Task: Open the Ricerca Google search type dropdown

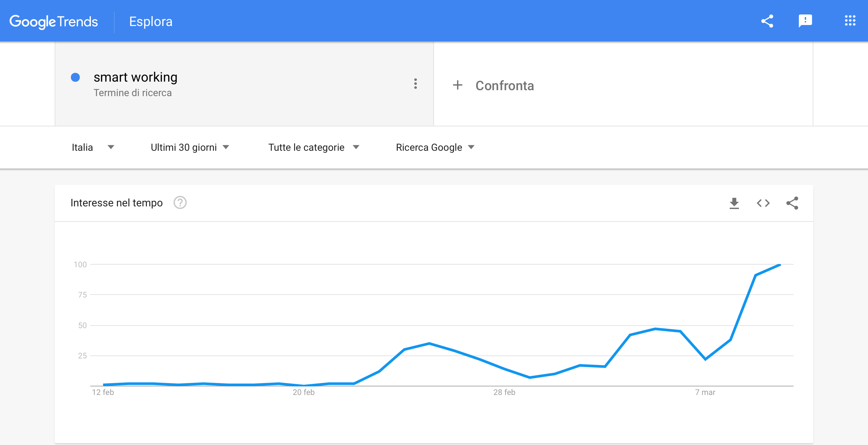Action: click(435, 147)
